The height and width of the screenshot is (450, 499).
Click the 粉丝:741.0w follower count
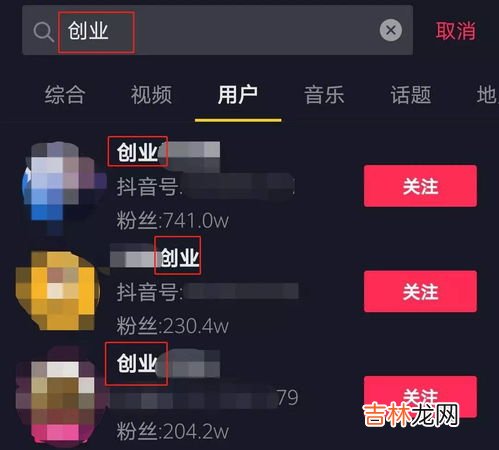click(173, 221)
